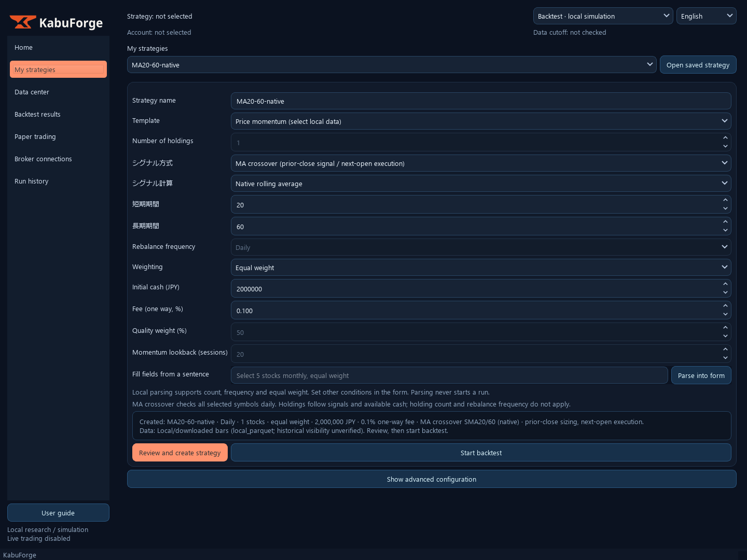747x560 pixels.
Task: Increment Initial cash (JPY) with up arrow
Action: point(725,284)
